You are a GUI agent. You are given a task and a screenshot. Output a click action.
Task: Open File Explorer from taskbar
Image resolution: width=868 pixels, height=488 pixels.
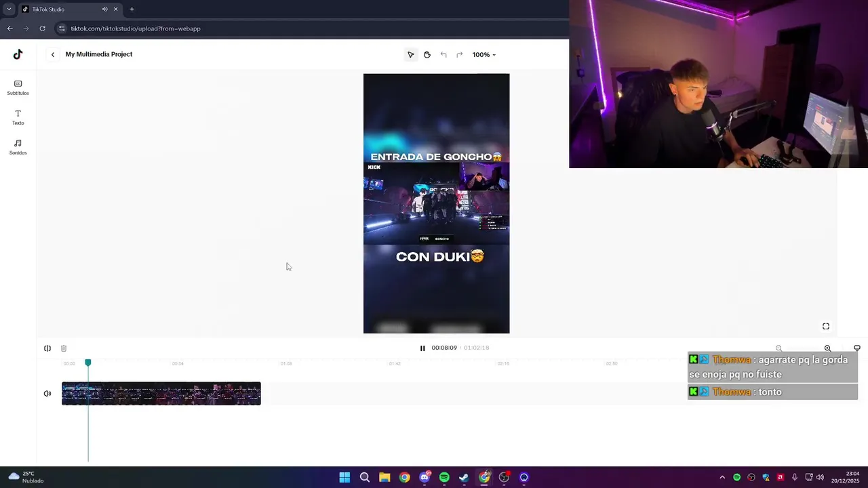384,477
